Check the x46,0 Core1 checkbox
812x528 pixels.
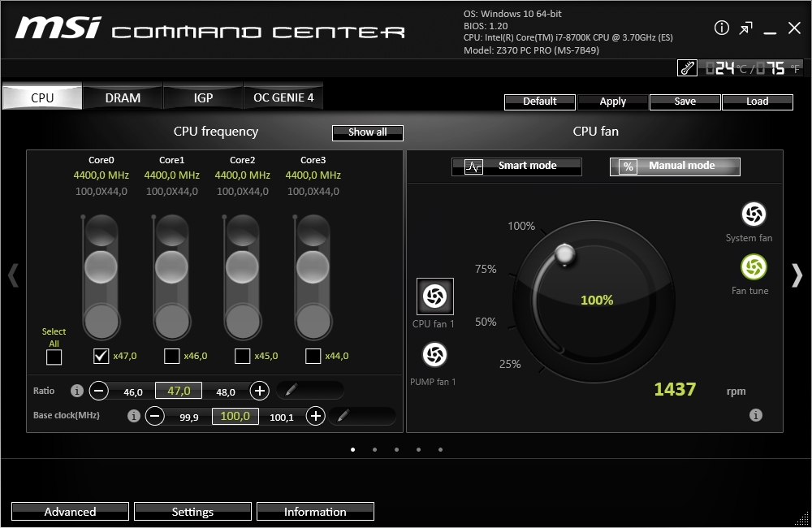[171, 356]
